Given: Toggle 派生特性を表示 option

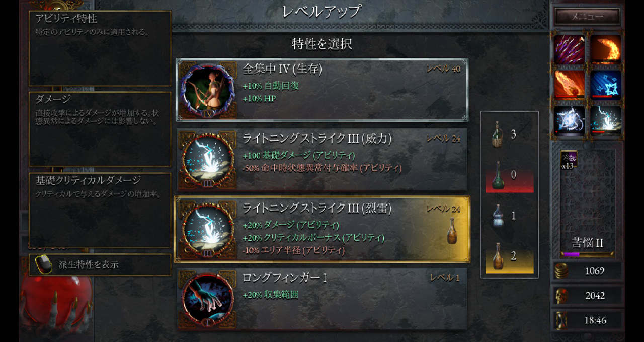Looking at the screenshot, I should 100,264.
